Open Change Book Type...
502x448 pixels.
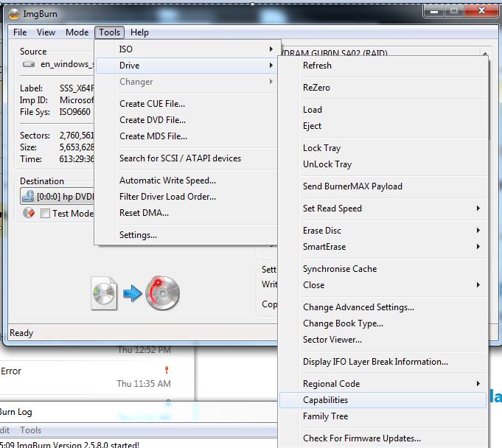point(383,323)
